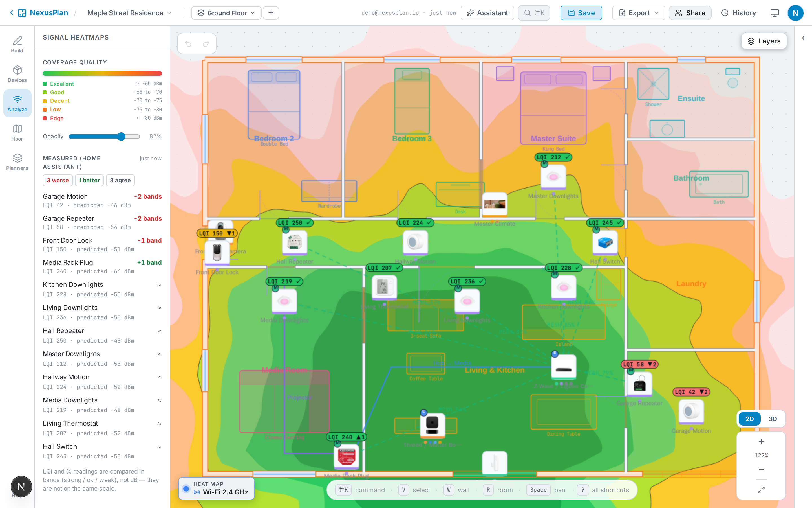Select the Front Door Lock measurement row
The image size is (812, 508).
(x=102, y=245)
